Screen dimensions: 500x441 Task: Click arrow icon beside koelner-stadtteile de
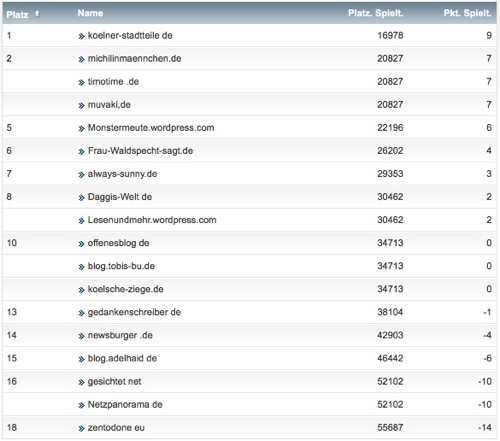click(81, 36)
